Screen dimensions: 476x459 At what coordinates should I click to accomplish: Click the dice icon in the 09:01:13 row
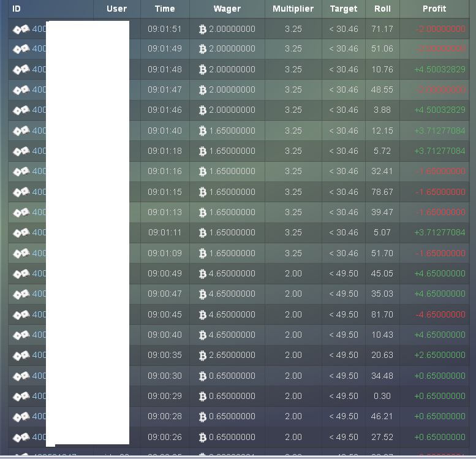click(21, 212)
